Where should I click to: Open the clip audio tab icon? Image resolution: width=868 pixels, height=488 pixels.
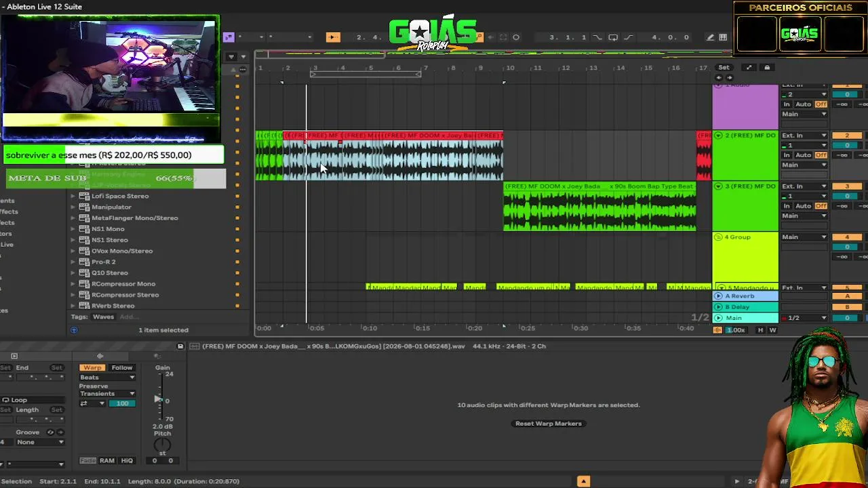tap(100, 356)
